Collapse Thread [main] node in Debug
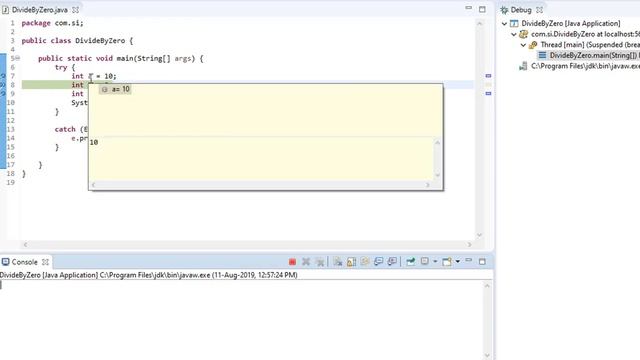640x360 pixels. pos(523,45)
